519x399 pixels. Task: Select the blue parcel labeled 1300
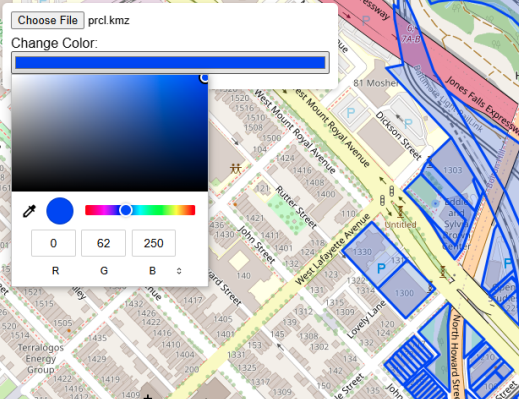coord(407,290)
